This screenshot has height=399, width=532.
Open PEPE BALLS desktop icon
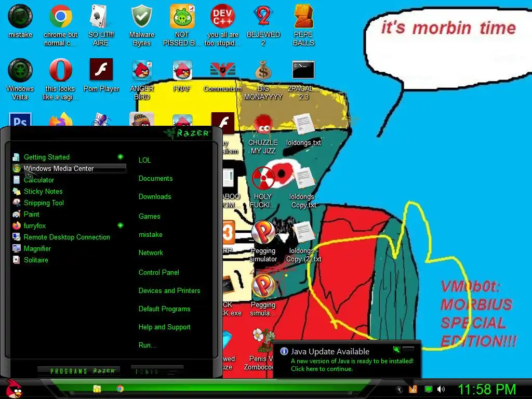pos(303,25)
